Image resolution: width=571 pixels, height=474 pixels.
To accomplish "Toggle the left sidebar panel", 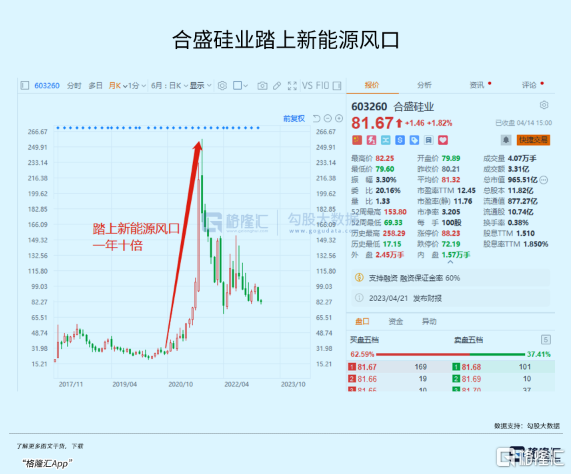I will pyautogui.click(x=24, y=86).
